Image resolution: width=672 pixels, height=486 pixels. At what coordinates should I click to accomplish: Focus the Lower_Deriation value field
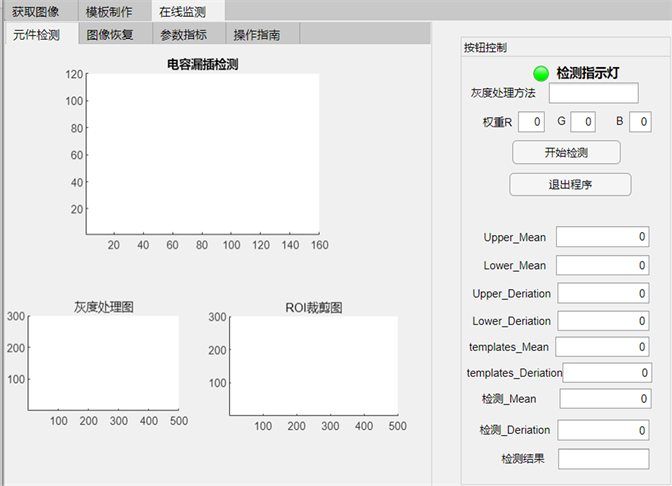[602, 321]
